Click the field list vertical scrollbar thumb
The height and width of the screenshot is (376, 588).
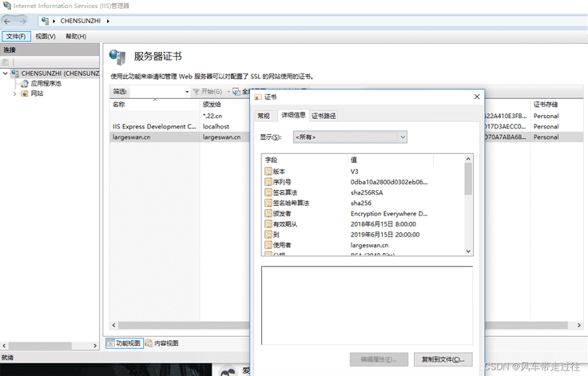468,179
